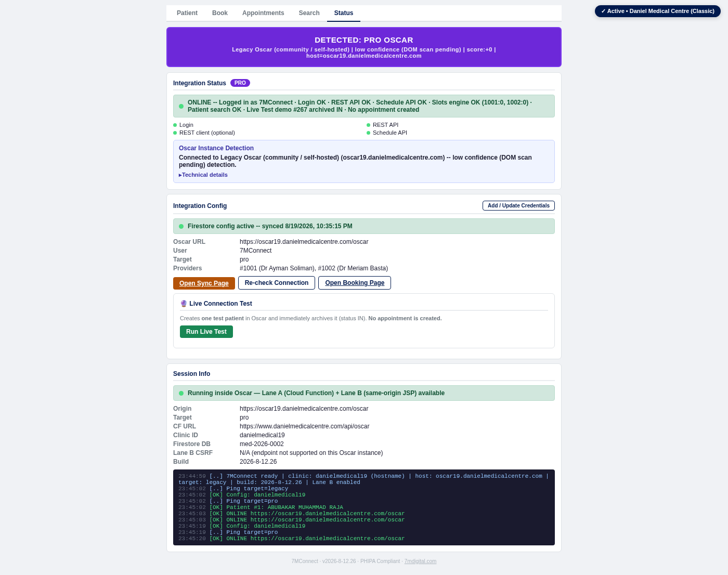This screenshot has width=728, height=575.
Task: Click the Lane B CSRF N/A value
Action: point(311,453)
